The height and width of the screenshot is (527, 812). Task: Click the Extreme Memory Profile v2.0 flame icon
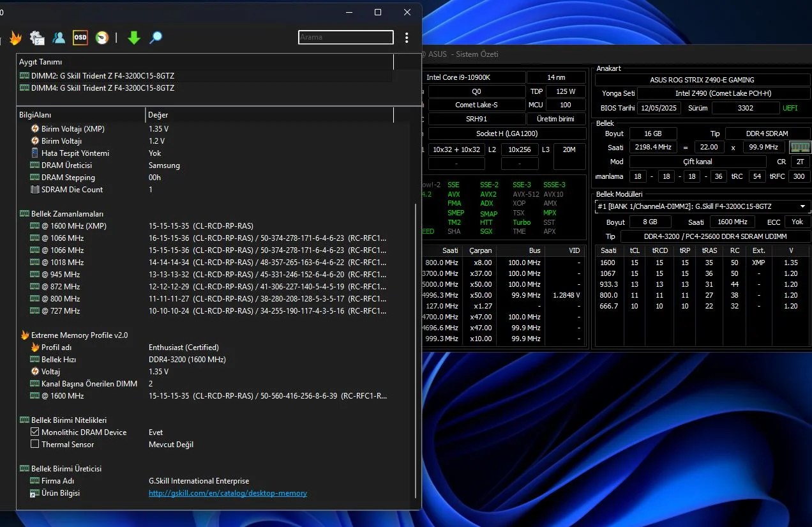[25, 335]
